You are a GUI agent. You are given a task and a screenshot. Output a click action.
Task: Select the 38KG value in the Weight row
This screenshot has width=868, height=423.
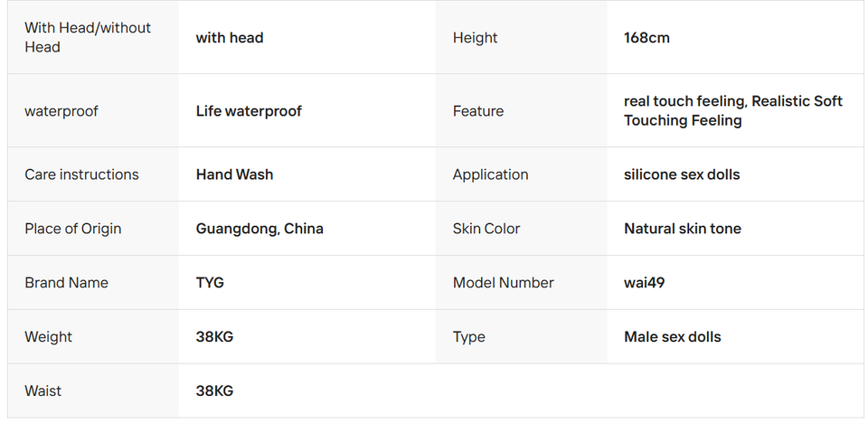[x=214, y=337]
